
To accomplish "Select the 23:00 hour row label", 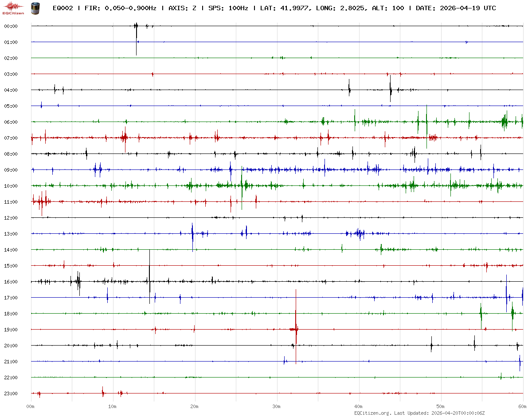I will tap(11, 393).
